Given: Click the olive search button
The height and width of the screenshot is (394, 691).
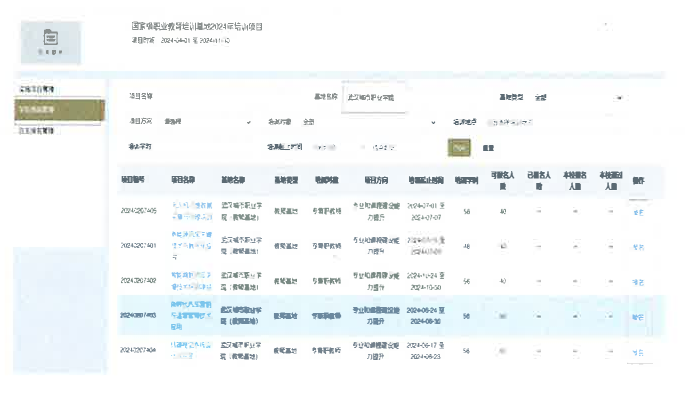Looking at the screenshot, I should [459, 148].
